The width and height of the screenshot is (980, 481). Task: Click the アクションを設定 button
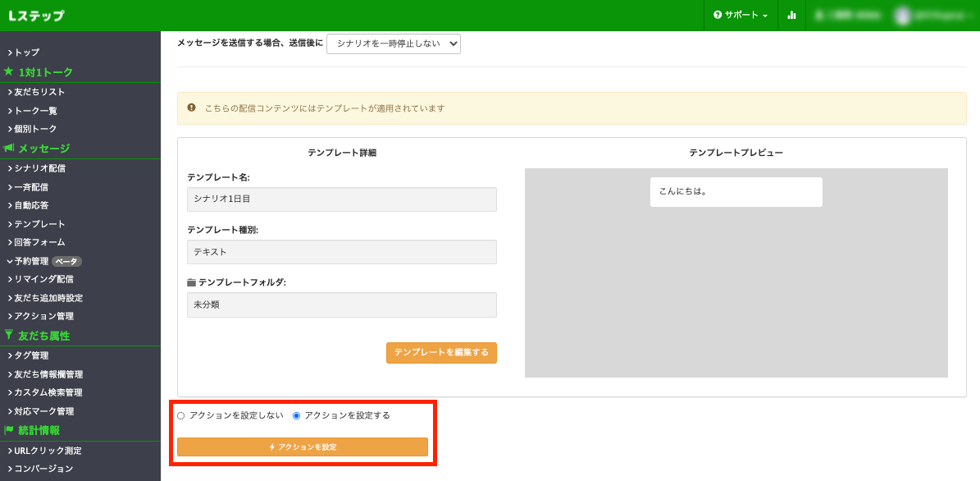(303, 447)
